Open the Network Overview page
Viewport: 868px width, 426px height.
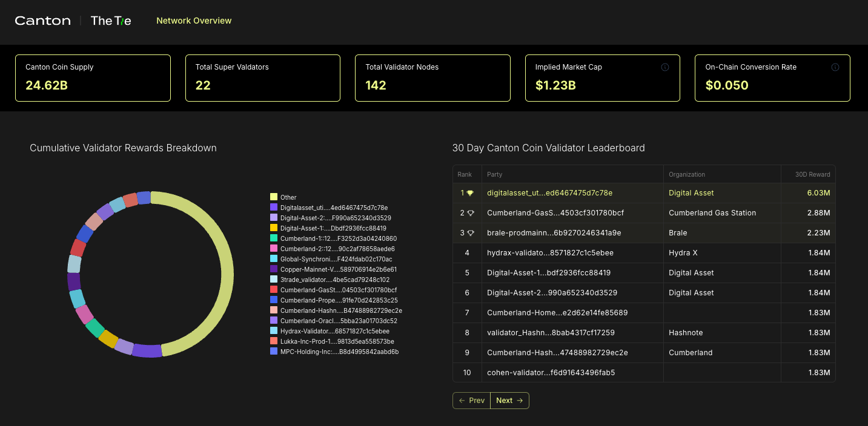(194, 20)
